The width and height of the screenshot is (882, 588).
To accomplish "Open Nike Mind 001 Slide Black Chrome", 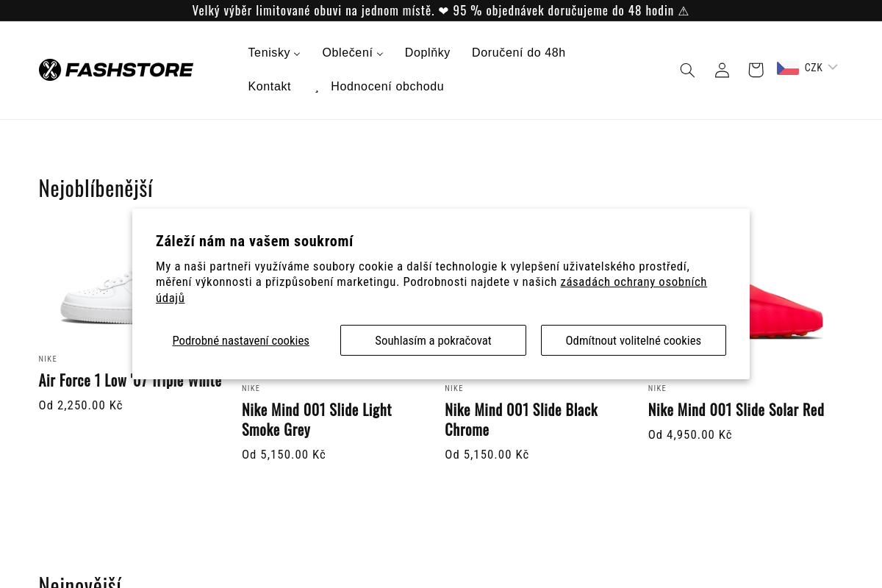I will (x=522, y=420).
